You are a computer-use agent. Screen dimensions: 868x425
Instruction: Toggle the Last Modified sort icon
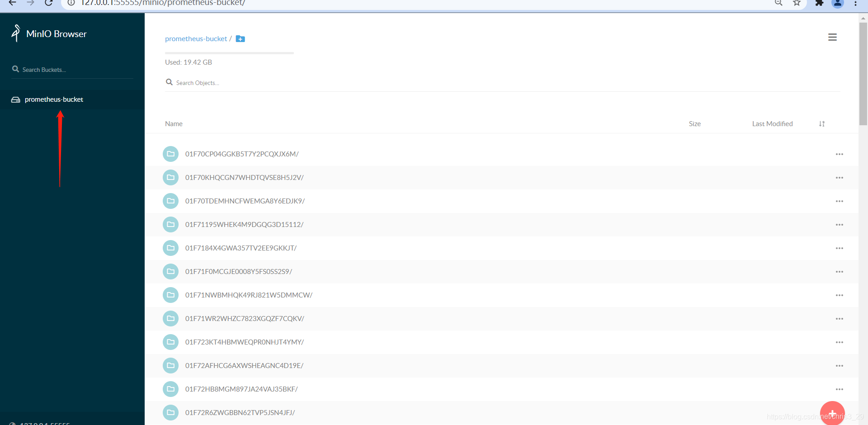[822, 124]
